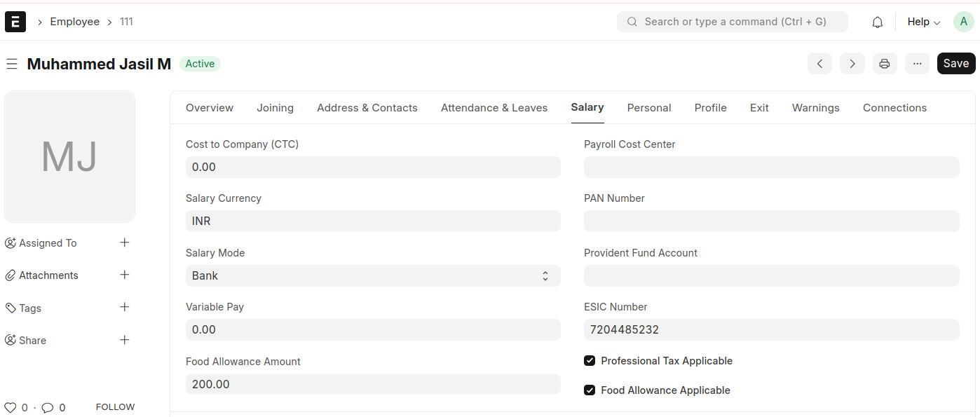Open the user avatar menu

point(963,22)
